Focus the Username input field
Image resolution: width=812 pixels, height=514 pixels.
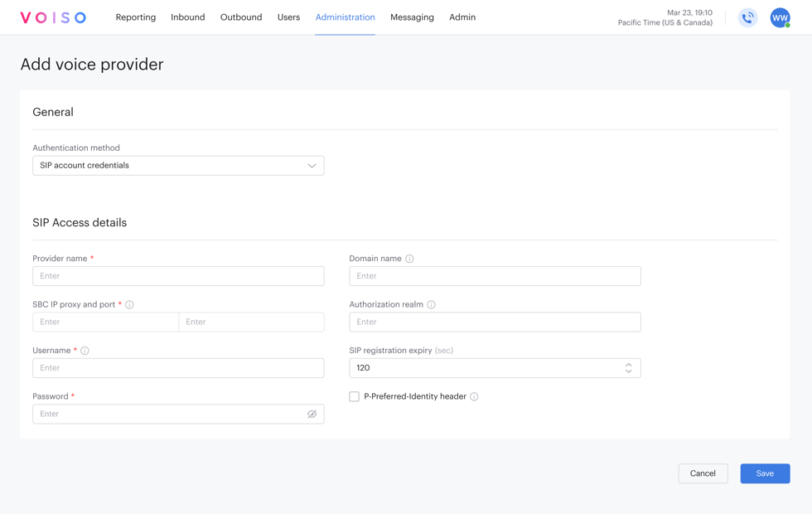pos(178,368)
